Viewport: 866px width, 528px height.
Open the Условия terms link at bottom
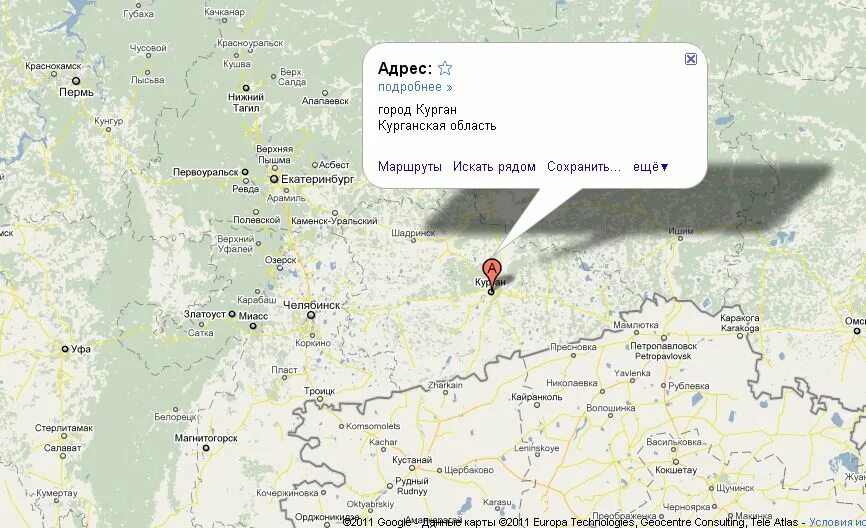click(x=837, y=522)
